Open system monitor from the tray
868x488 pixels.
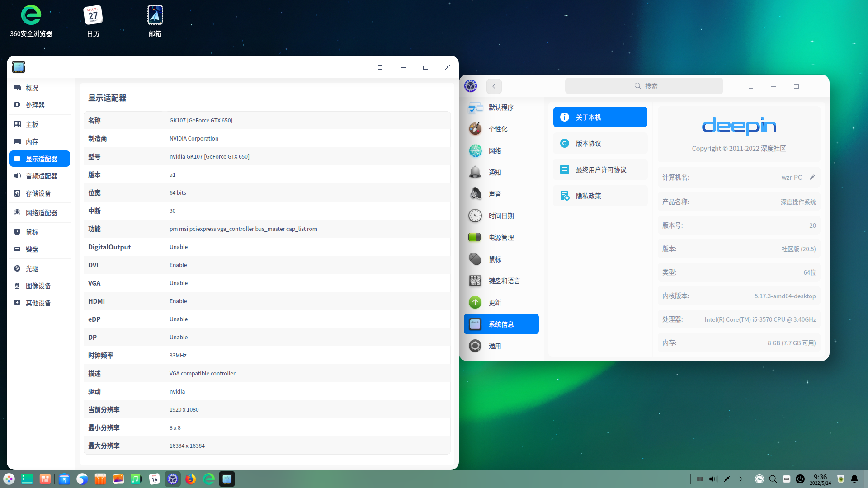tap(759, 479)
